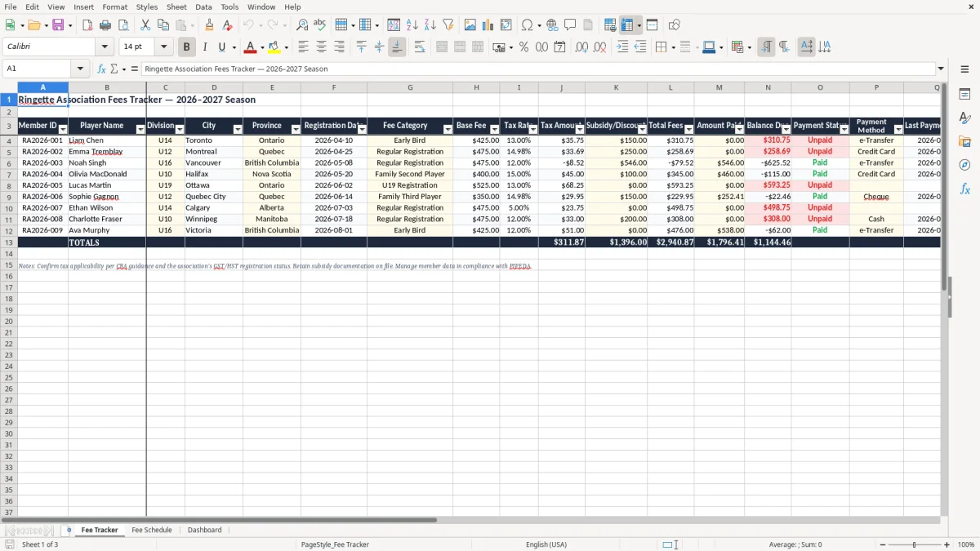Open the font size dropdown

pyautogui.click(x=163, y=47)
